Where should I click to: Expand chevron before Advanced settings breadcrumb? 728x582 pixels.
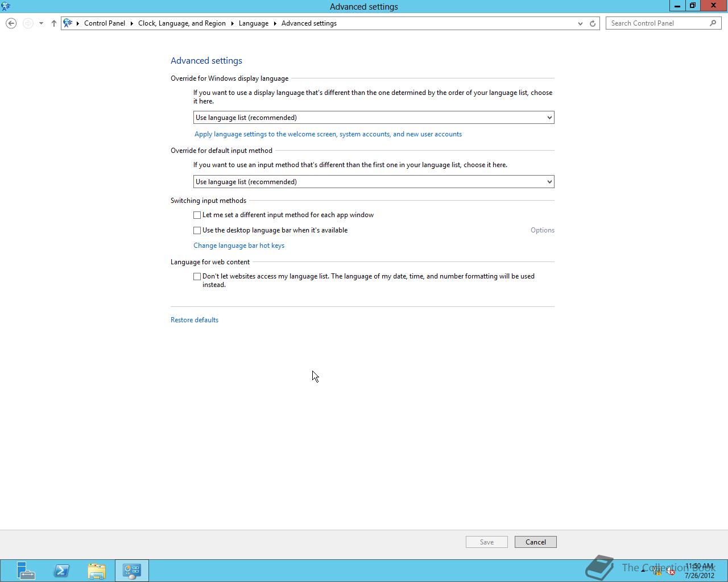coord(275,23)
